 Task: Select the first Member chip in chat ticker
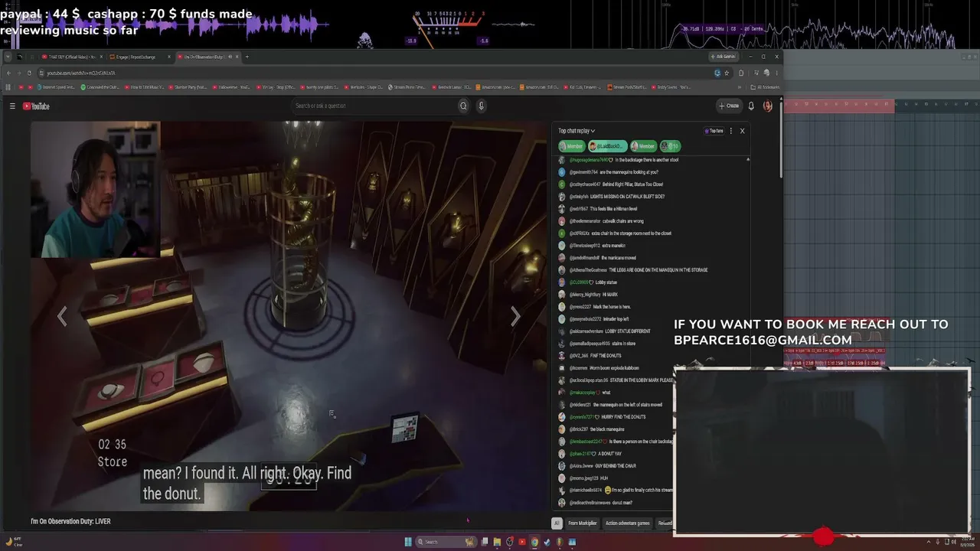point(571,146)
